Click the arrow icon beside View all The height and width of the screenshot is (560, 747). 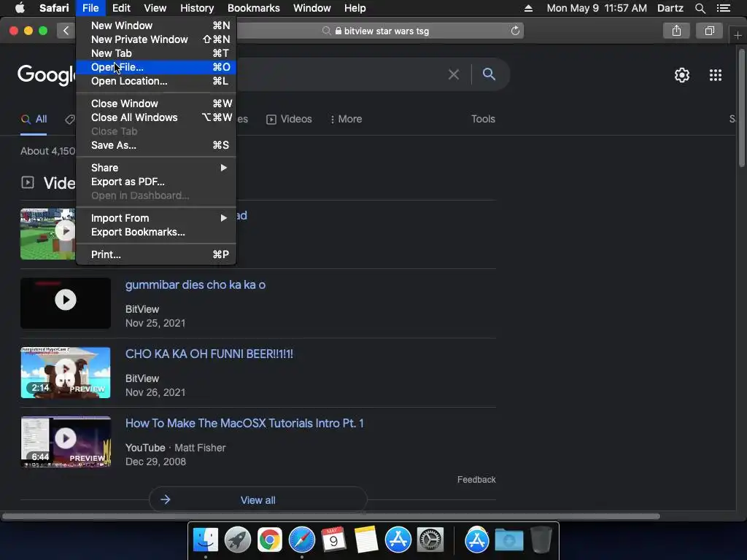point(166,499)
